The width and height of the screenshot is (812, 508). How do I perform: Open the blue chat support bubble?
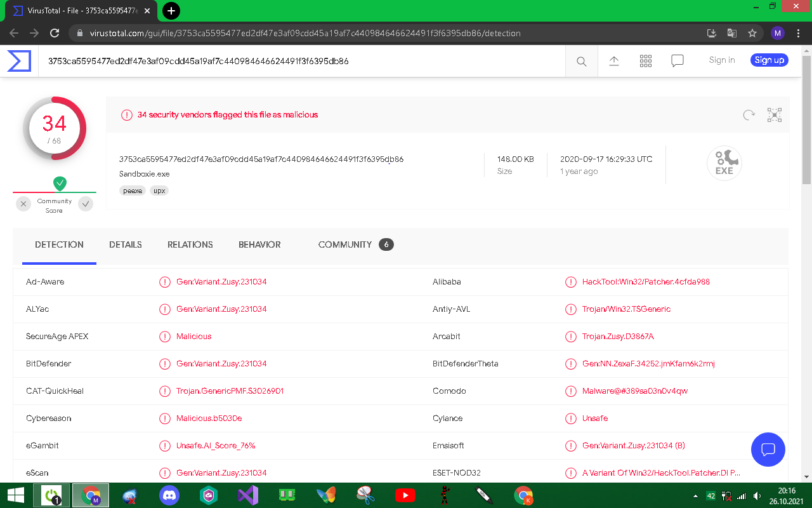coord(768,450)
